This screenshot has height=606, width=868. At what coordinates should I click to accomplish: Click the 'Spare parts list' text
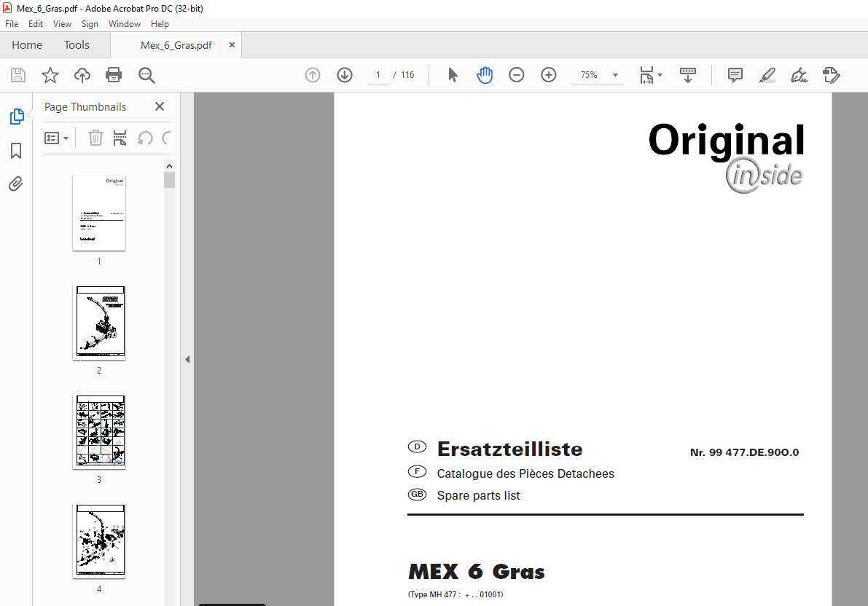(478, 495)
